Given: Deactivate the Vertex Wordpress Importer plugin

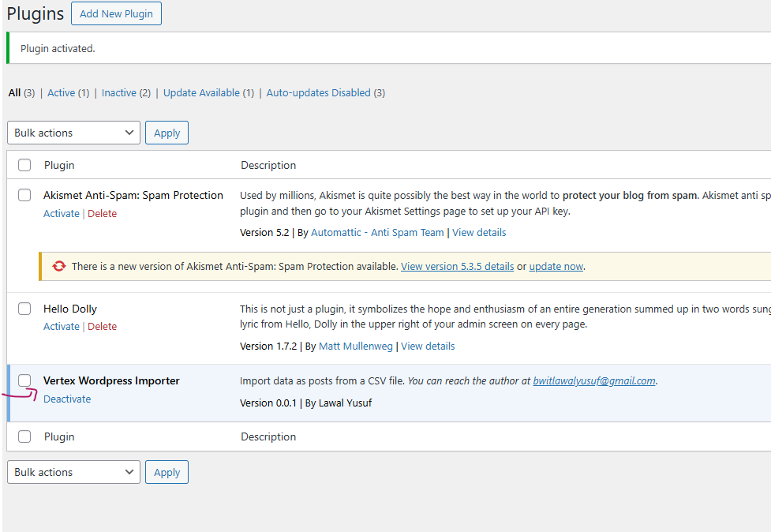Looking at the screenshot, I should coord(67,399).
